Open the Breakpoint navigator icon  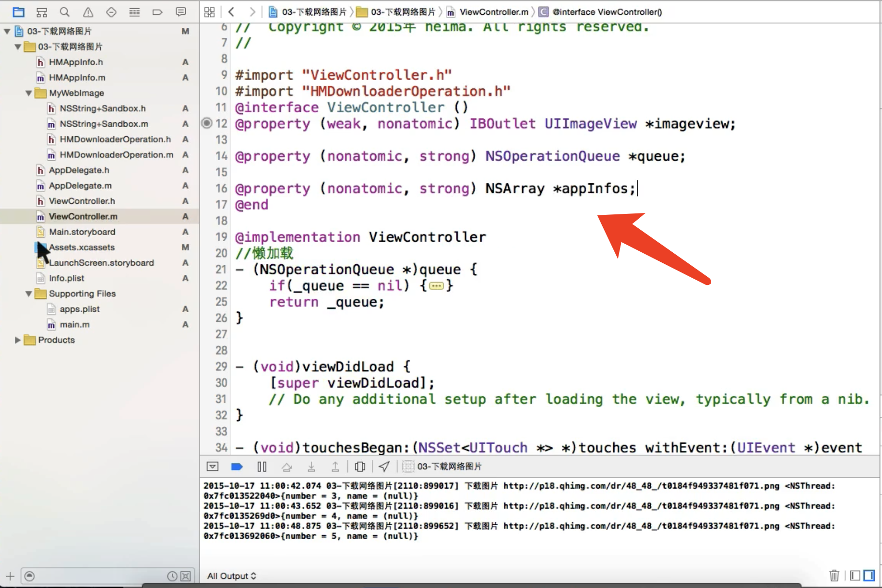[157, 12]
